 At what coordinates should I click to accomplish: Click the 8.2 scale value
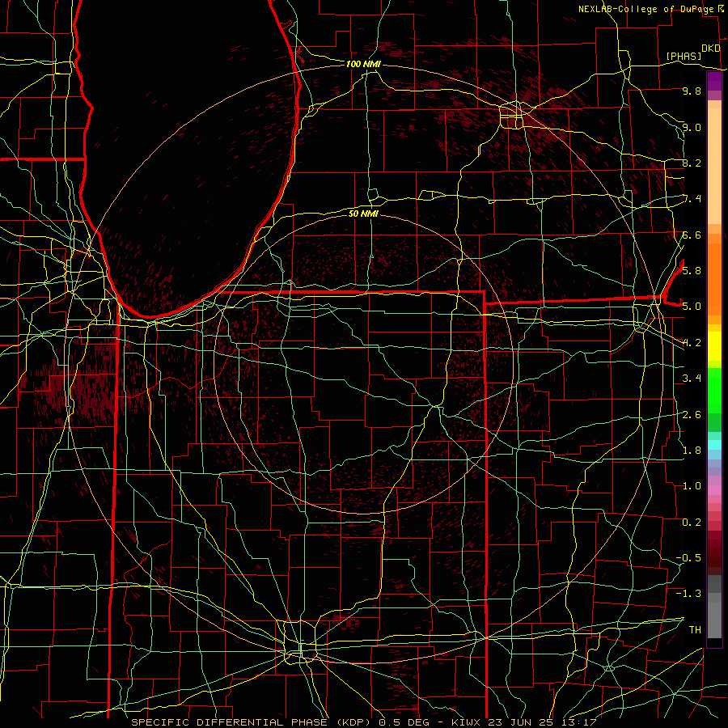click(x=692, y=163)
